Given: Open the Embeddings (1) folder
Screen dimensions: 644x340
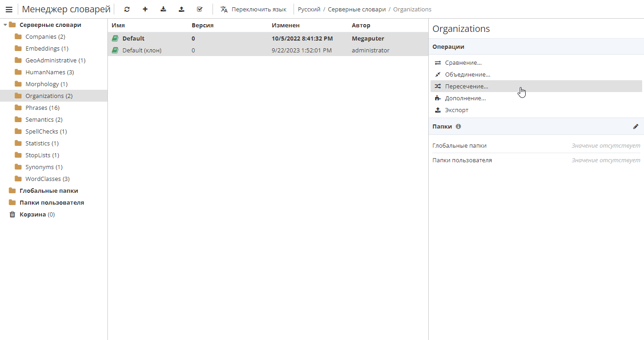Looking at the screenshot, I should tap(47, 48).
